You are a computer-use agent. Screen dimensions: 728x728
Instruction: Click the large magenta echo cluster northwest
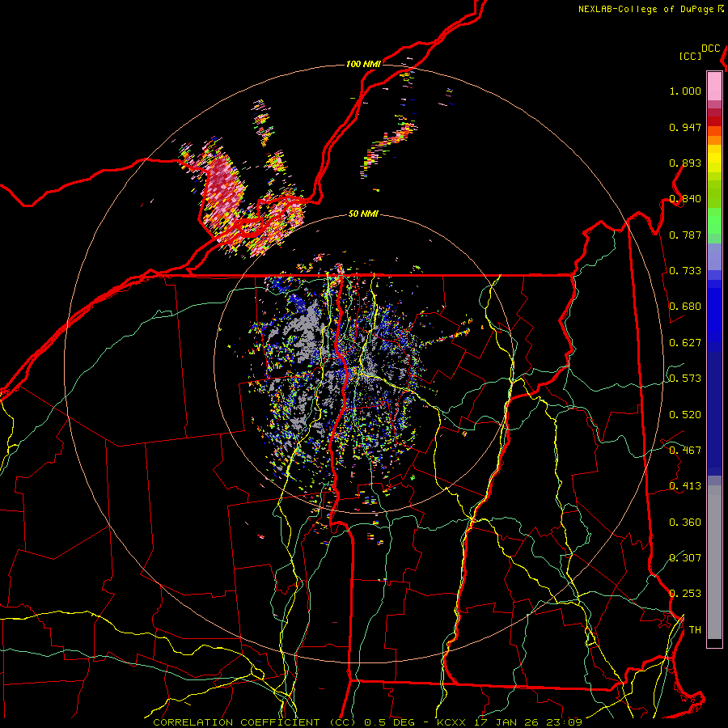point(224,184)
